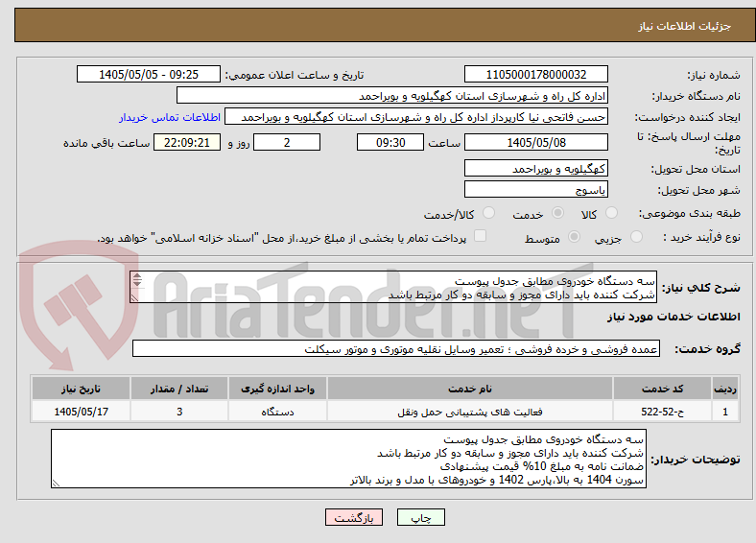
Task: Click the تاریخ و ساعت اعلان عمومی label
Action: 295,75
